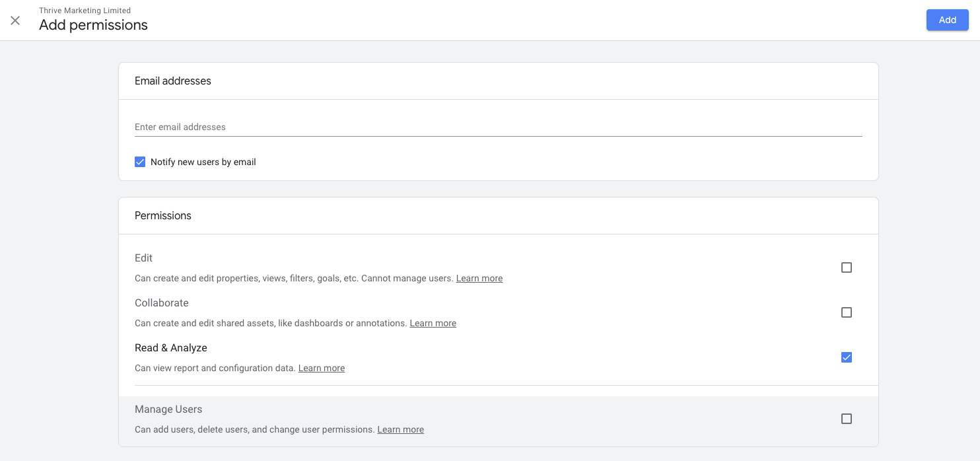This screenshot has height=461, width=980.
Task: Close the Add permissions dialog
Action: click(x=15, y=20)
